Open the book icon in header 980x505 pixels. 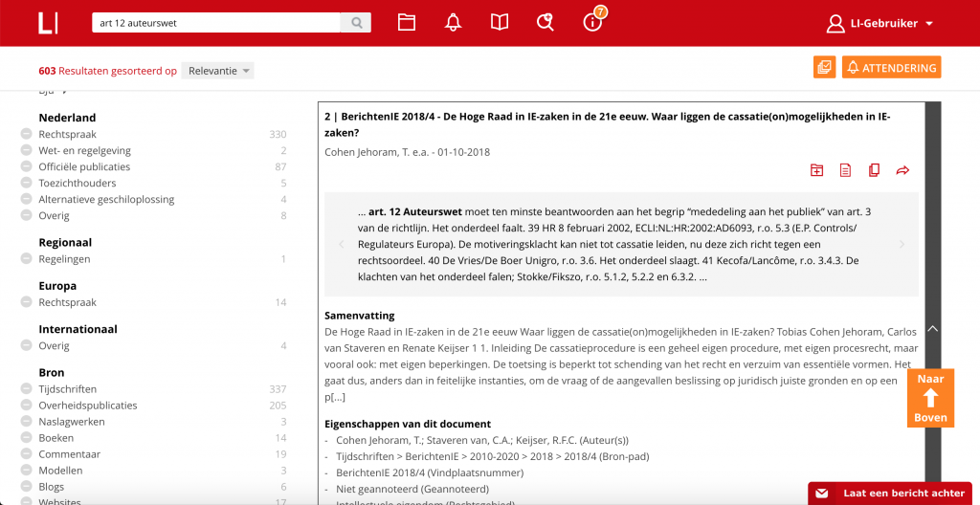point(500,23)
